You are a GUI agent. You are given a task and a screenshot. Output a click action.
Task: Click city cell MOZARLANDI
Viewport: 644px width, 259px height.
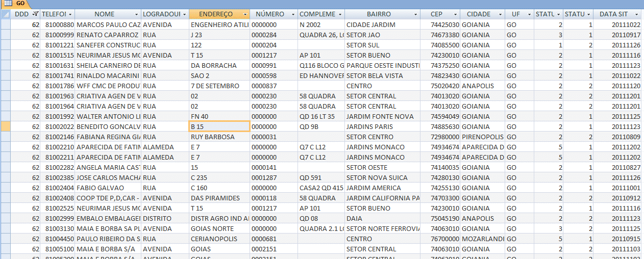click(x=483, y=239)
